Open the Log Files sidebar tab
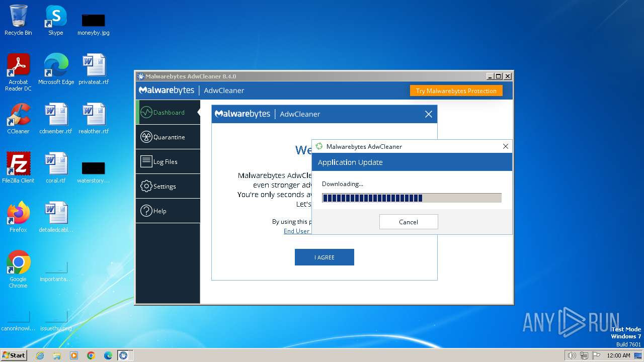 [x=168, y=161]
